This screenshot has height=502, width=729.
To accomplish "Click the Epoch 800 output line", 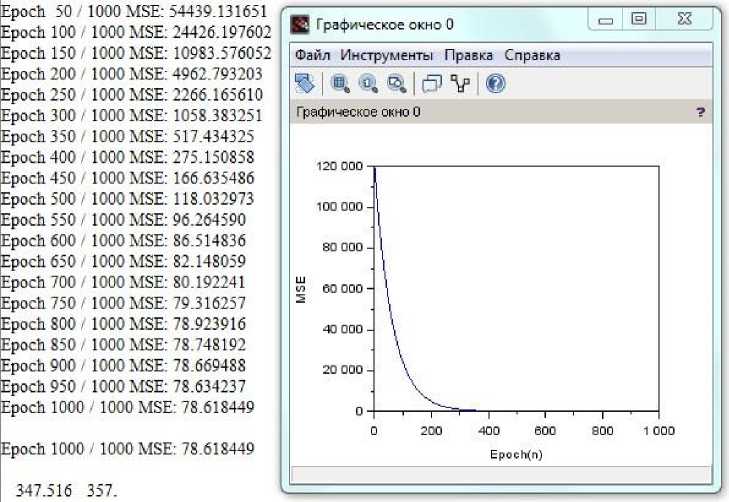I will (x=123, y=324).
